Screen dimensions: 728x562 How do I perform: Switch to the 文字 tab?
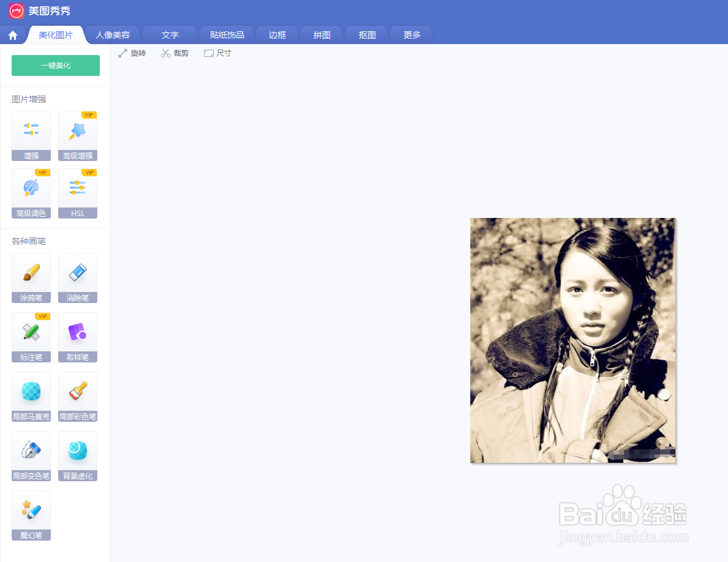(170, 36)
